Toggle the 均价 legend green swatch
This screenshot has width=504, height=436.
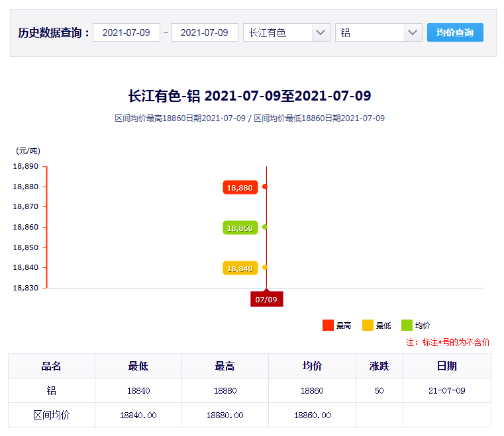(407, 326)
